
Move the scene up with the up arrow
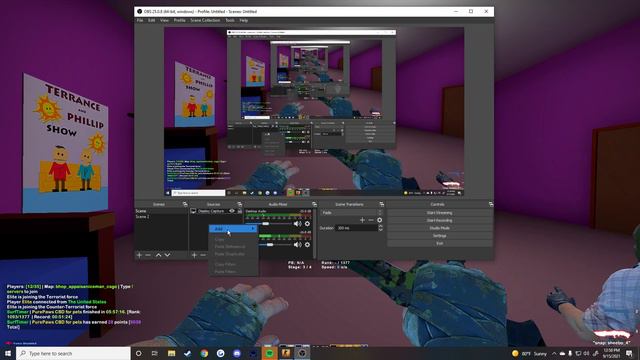pyautogui.click(x=158, y=255)
